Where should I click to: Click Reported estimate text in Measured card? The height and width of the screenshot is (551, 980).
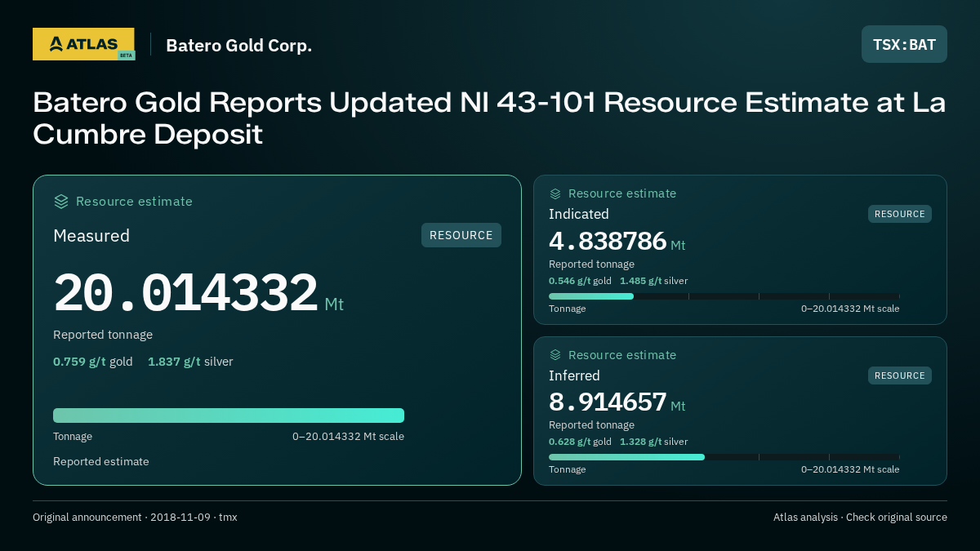(x=101, y=461)
